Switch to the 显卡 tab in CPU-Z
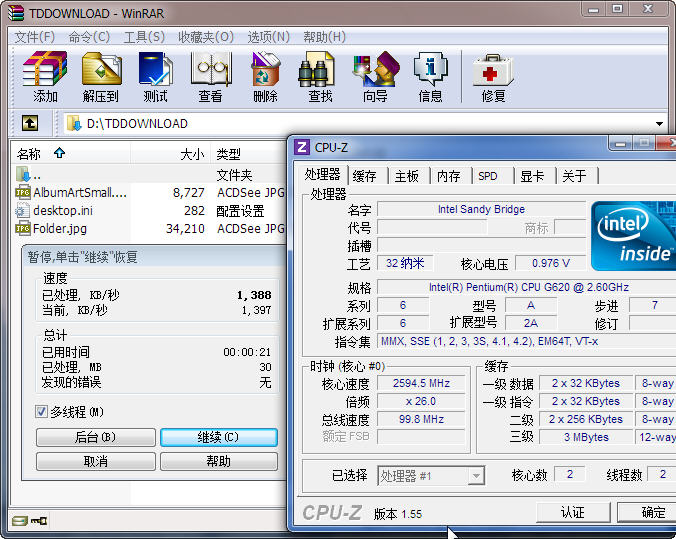This screenshot has height=539, width=676. pos(532,176)
